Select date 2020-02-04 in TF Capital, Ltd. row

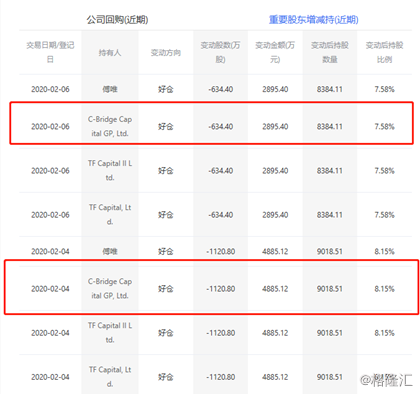[x=50, y=377]
